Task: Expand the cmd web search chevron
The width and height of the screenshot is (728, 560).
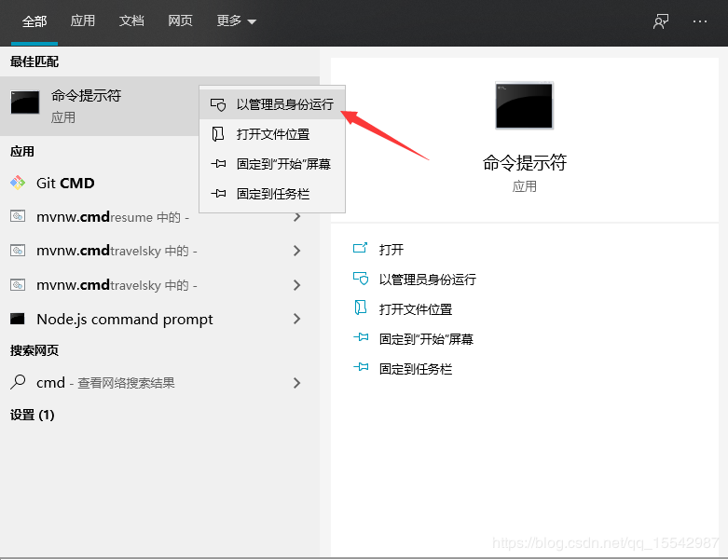Action: pyautogui.click(x=297, y=383)
